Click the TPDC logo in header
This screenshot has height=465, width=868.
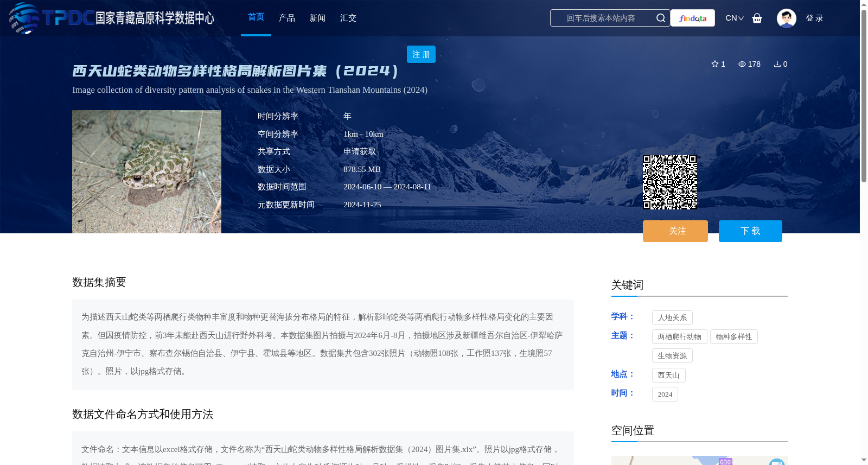[x=112, y=18]
